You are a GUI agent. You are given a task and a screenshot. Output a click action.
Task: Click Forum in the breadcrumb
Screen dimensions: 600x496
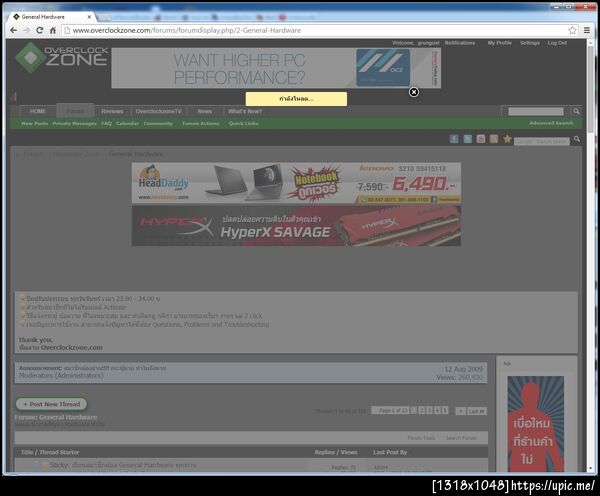coord(33,154)
